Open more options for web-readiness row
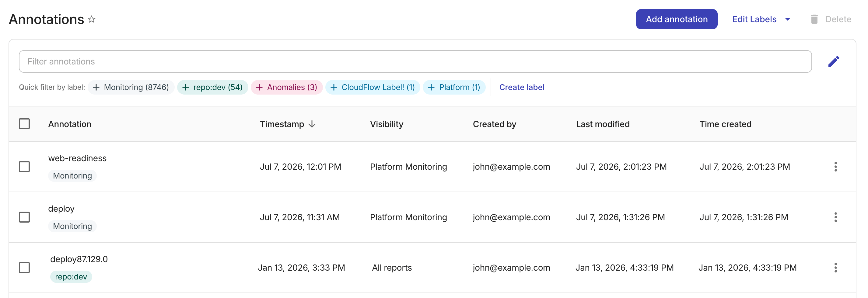The image size is (868, 298). click(x=835, y=167)
